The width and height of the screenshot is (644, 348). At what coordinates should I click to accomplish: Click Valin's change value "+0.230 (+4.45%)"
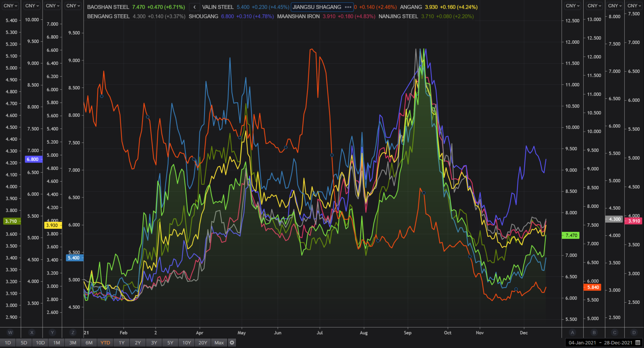[x=270, y=7]
